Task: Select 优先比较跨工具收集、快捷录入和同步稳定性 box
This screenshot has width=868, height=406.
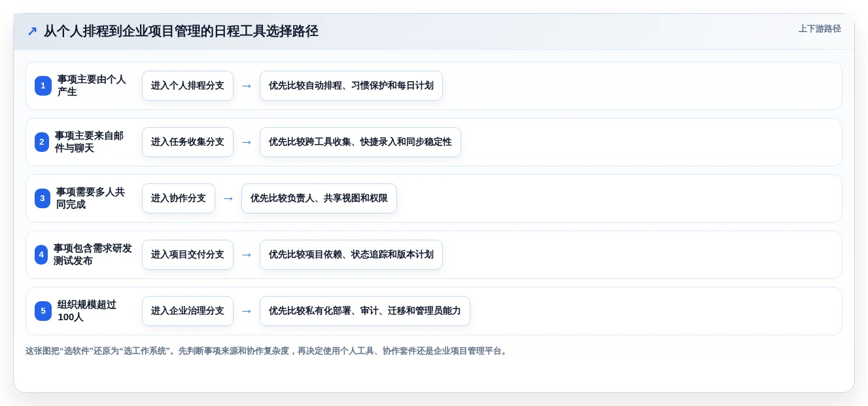Action: coord(360,142)
